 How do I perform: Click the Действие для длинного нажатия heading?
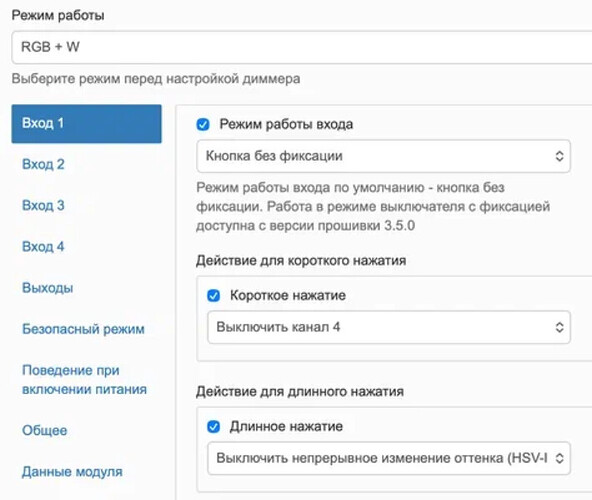click(300, 392)
